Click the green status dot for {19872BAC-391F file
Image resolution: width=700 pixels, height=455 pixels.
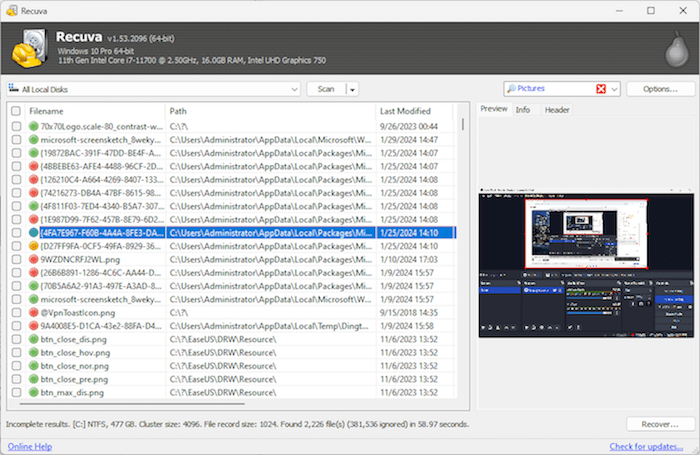tap(33, 153)
